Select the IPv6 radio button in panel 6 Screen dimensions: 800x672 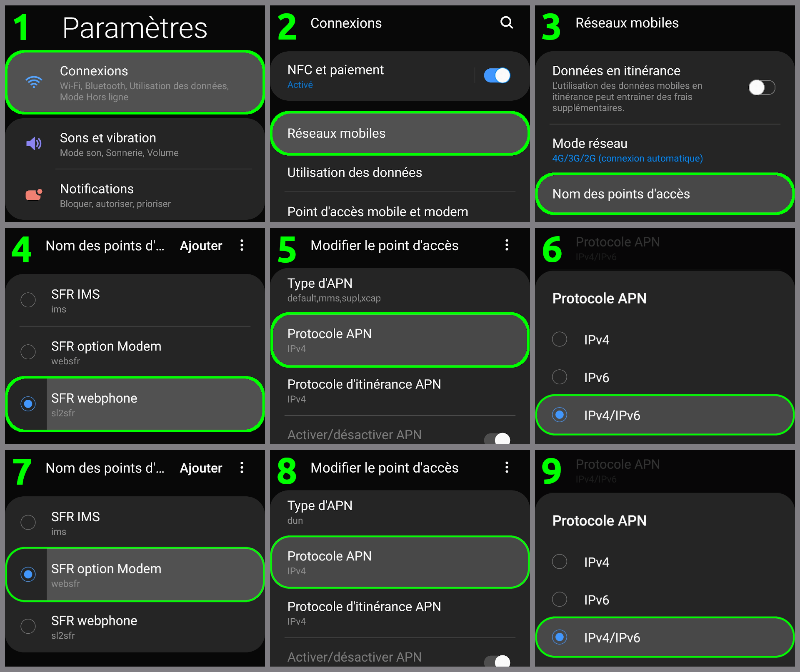click(x=560, y=377)
